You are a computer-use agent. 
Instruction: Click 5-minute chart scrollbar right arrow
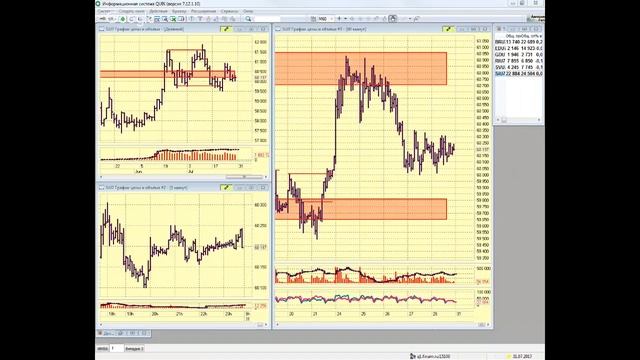click(x=266, y=325)
